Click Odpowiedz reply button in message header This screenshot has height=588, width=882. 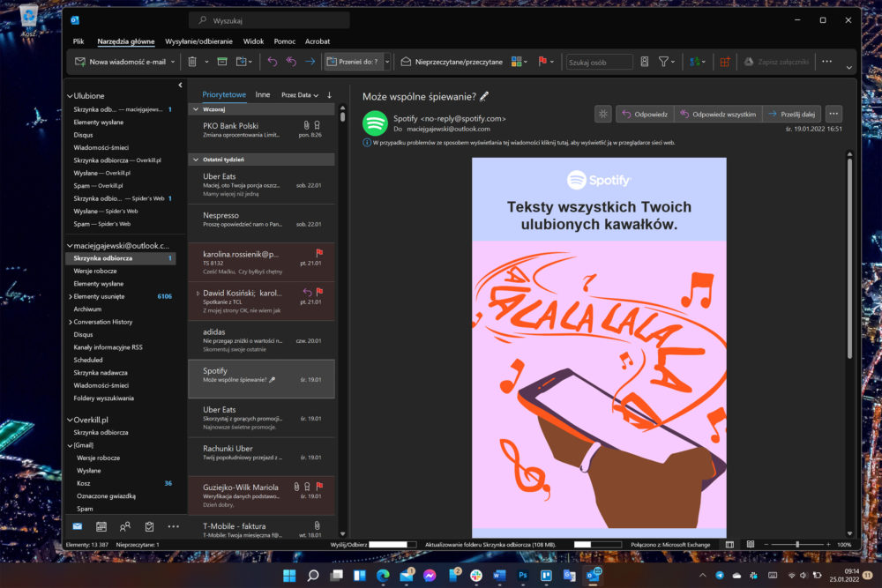[646, 114]
